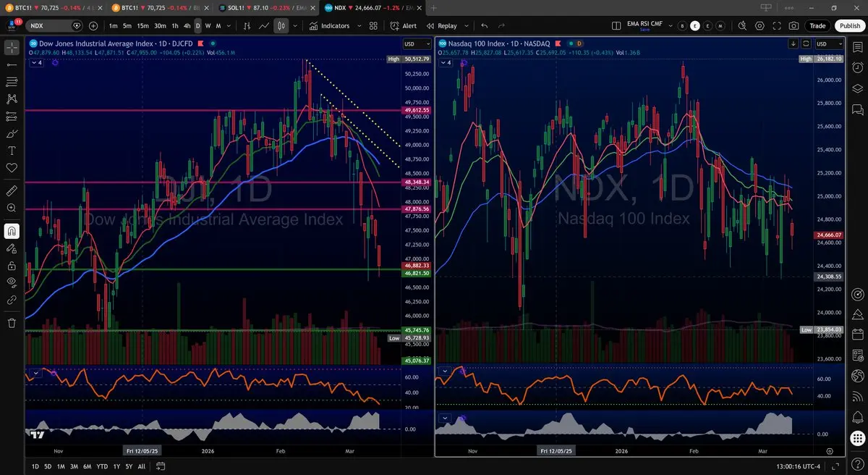Undo the last action
Screen dimensions: 868x475
point(484,25)
